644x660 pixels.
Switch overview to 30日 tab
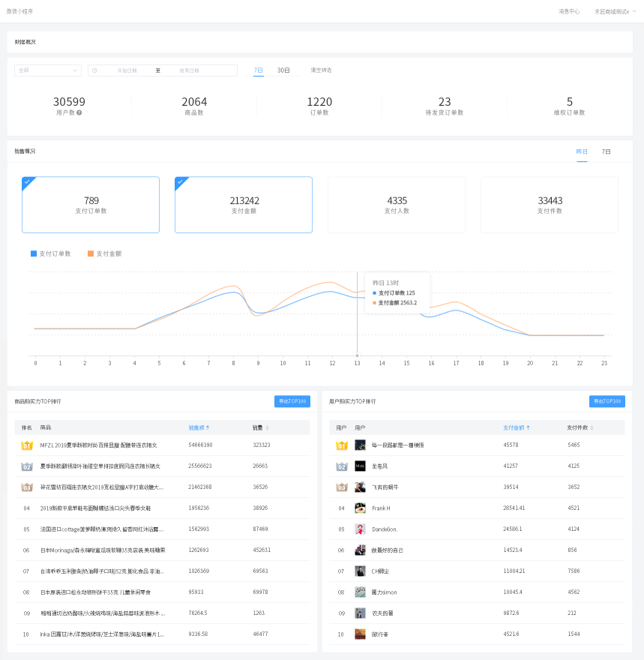[x=283, y=70]
